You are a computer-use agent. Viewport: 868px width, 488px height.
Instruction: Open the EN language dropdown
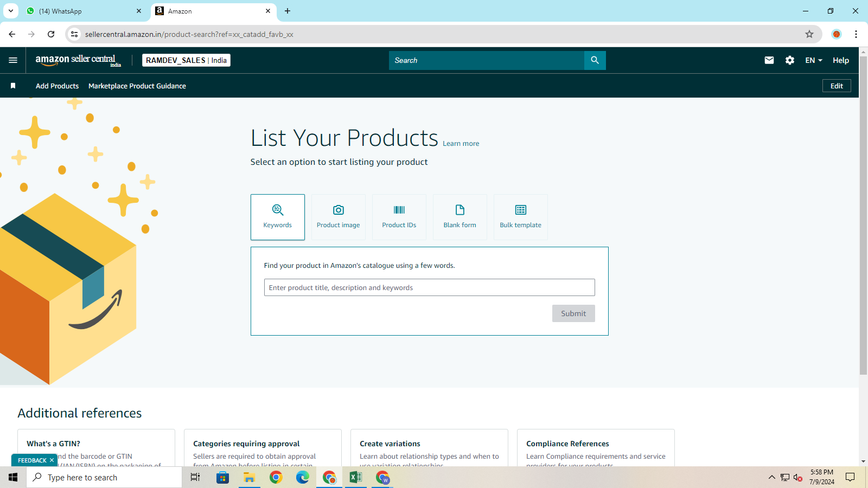[812, 60]
